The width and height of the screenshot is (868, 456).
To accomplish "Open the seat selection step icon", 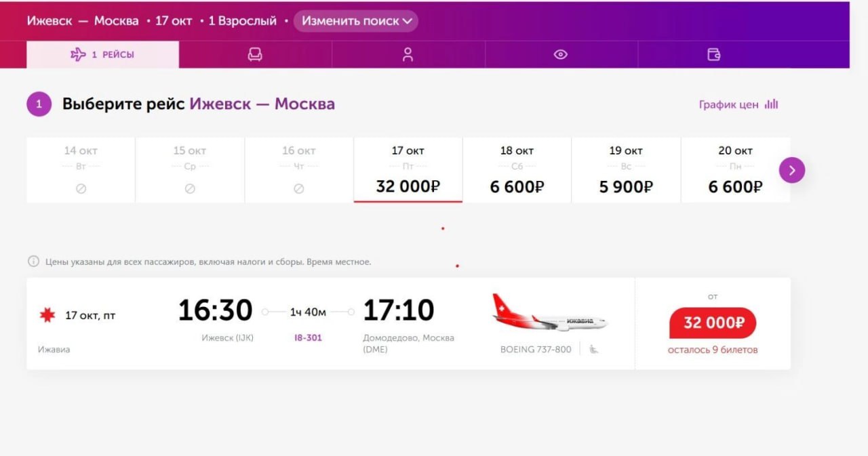I will point(255,55).
